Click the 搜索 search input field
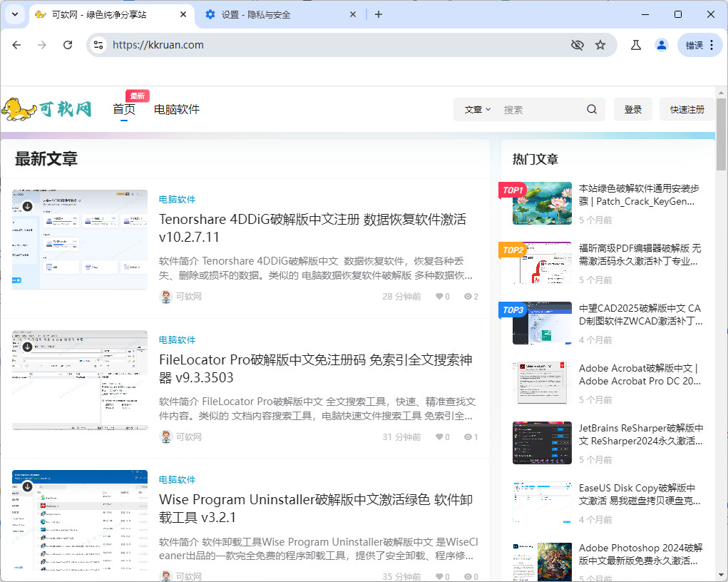The width and height of the screenshot is (728, 582). (x=541, y=110)
